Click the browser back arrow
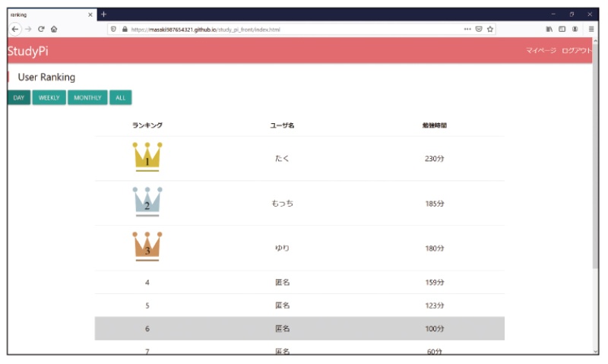The image size is (608, 364). [15, 29]
